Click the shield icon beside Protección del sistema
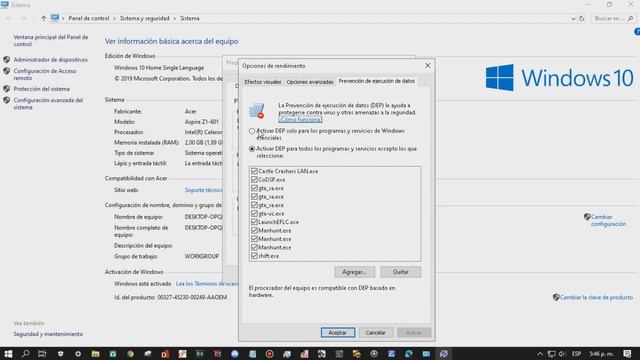This screenshot has width=640, height=360. click(7, 89)
